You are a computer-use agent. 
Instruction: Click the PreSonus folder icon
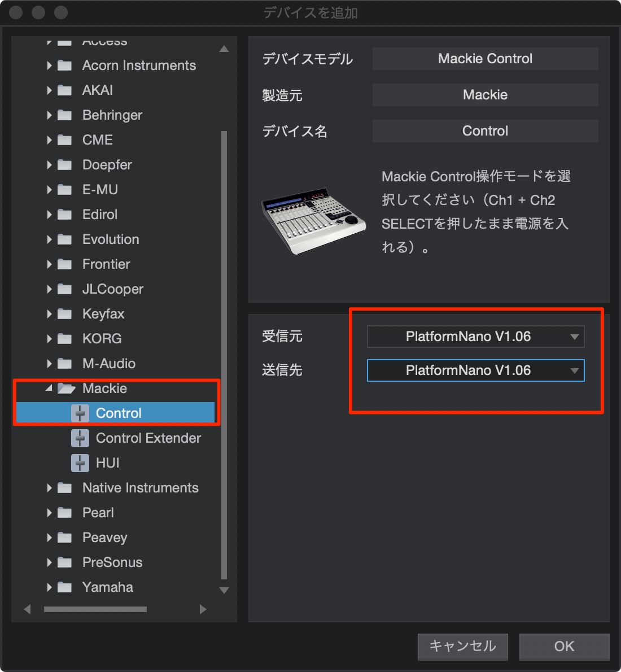[x=65, y=562]
